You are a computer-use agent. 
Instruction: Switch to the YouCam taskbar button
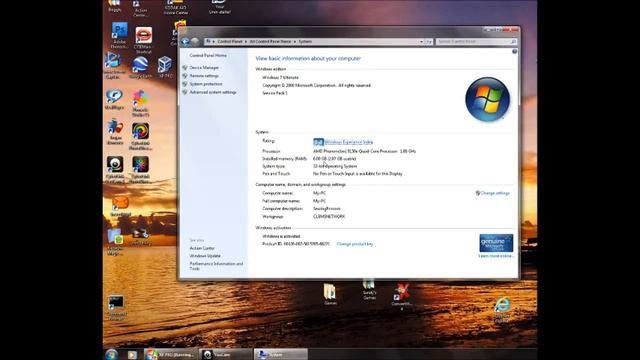coord(226,355)
